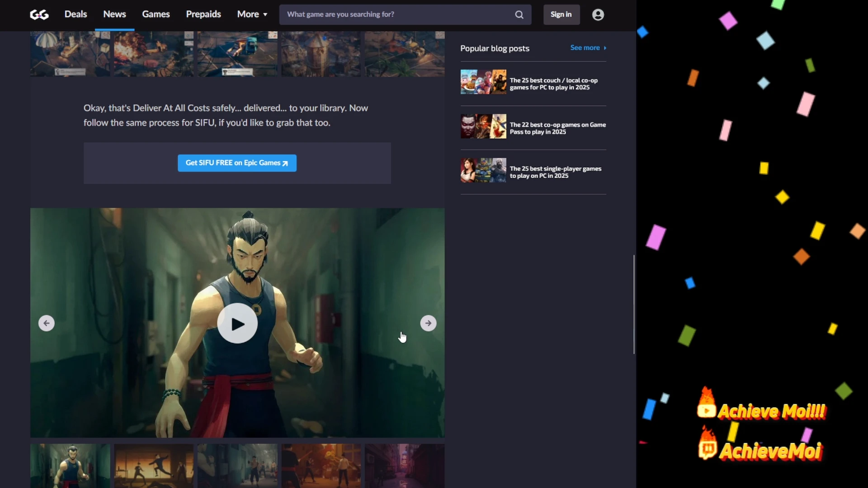This screenshot has width=868, height=488.
Task: Open the 22 best Game Pass co-op post
Action: pos(558,128)
